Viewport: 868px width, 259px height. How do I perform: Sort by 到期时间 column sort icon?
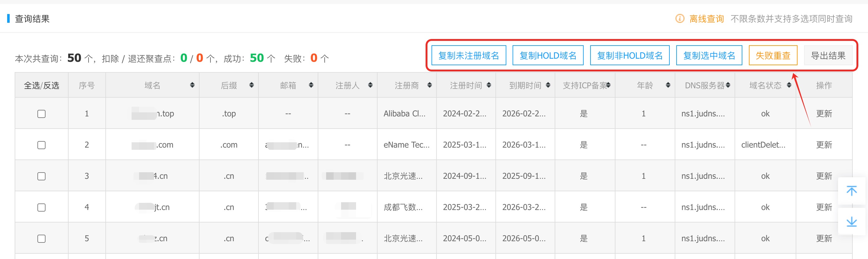548,85
